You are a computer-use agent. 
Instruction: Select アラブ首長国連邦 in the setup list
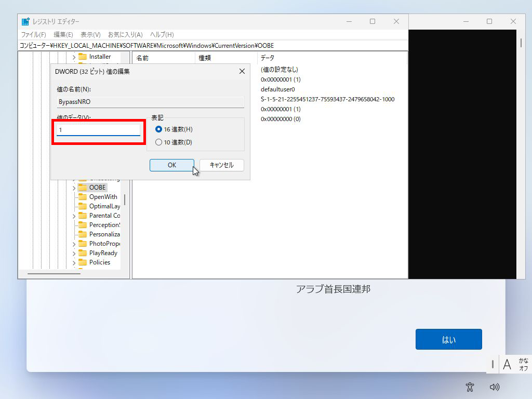[333, 289]
